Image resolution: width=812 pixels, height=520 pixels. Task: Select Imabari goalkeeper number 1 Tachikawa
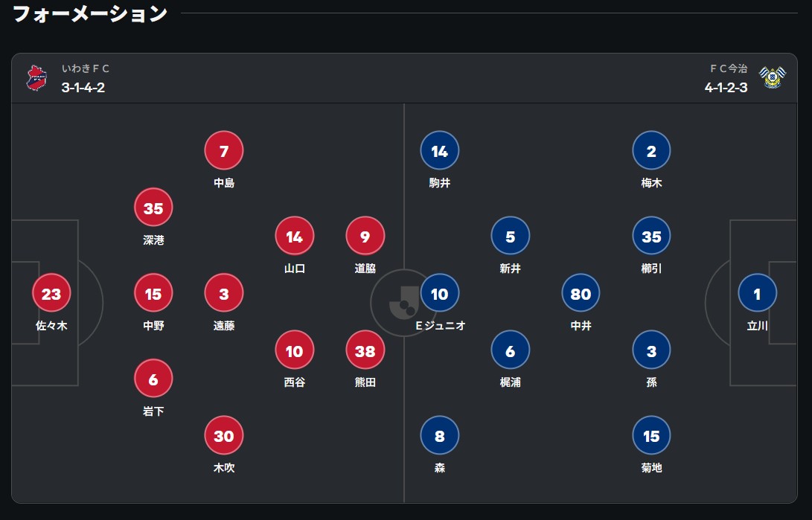pos(757,293)
